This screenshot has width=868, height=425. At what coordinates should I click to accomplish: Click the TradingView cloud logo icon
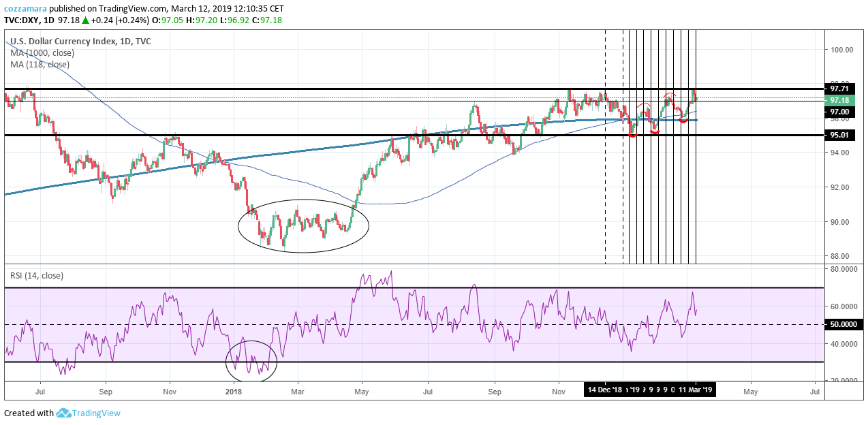pos(64,413)
